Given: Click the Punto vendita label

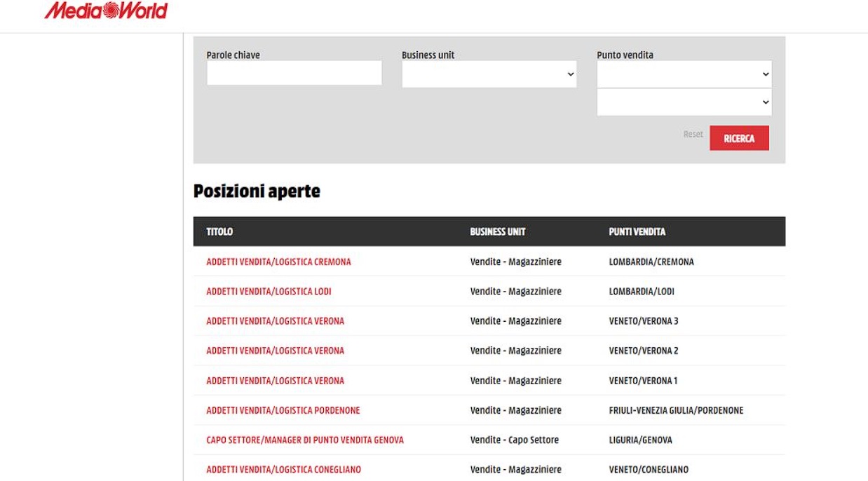Looking at the screenshot, I should (625, 55).
